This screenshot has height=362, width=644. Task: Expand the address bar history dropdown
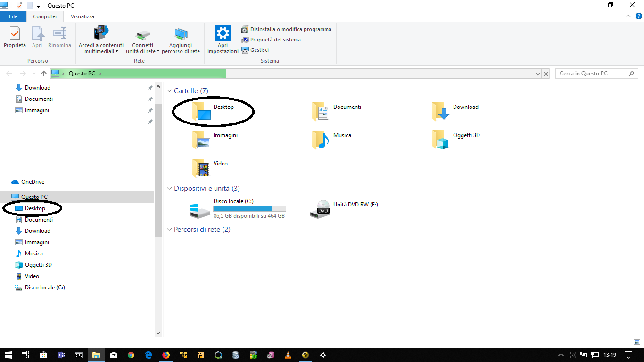538,74
